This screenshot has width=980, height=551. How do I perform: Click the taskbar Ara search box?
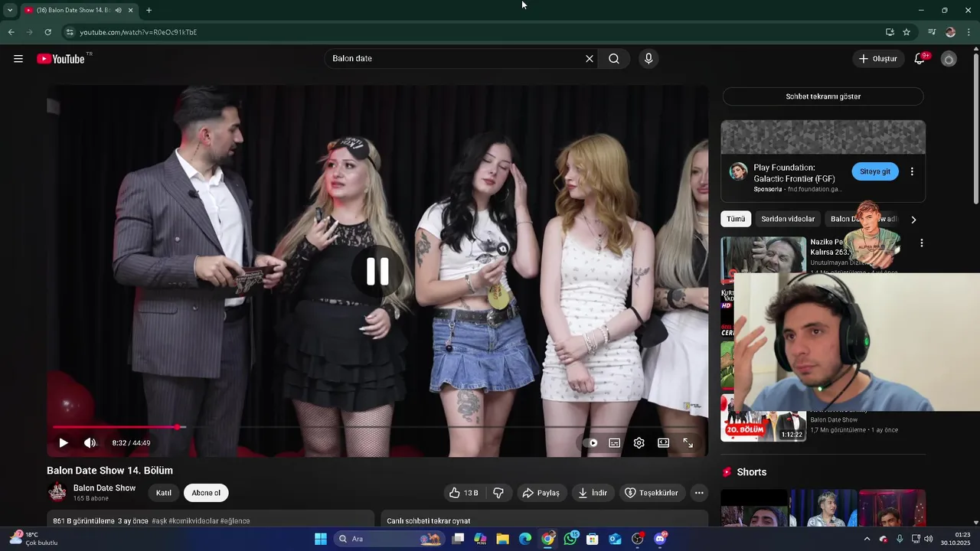pos(390,539)
